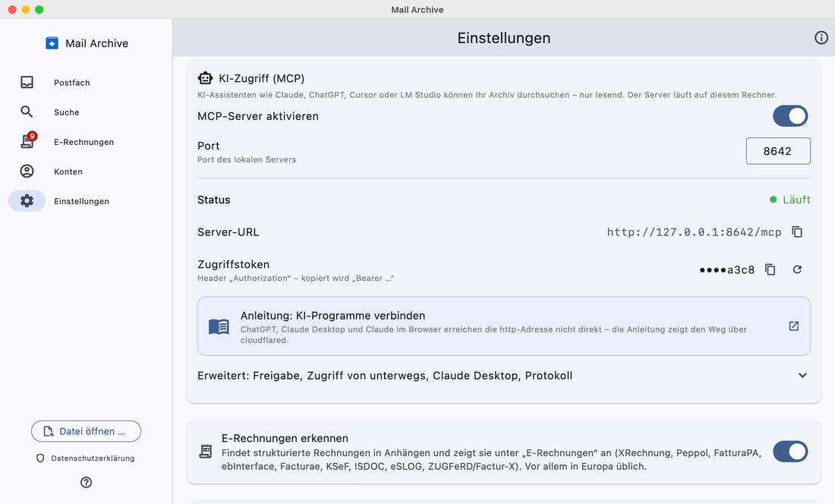Click the Mail Archive window title

[x=417, y=10]
